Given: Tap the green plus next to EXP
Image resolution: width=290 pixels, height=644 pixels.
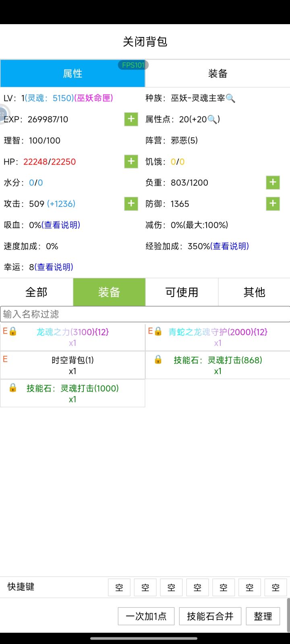Looking at the screenshot, I should click(x=131, y=119).
